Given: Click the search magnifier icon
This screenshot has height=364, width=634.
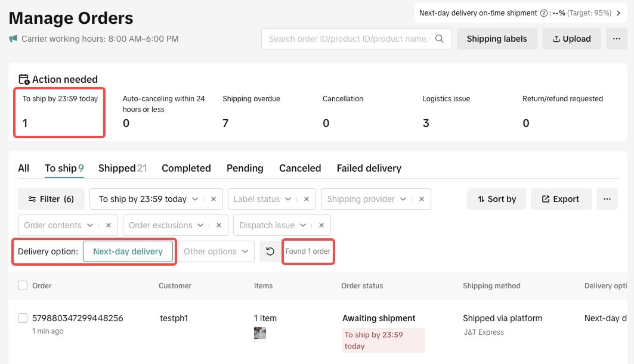Looking at the screenshot, I should coord(440,39).
